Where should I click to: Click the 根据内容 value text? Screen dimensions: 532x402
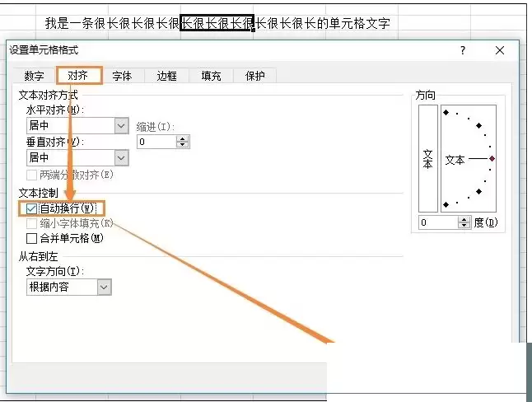pos(49,287)
